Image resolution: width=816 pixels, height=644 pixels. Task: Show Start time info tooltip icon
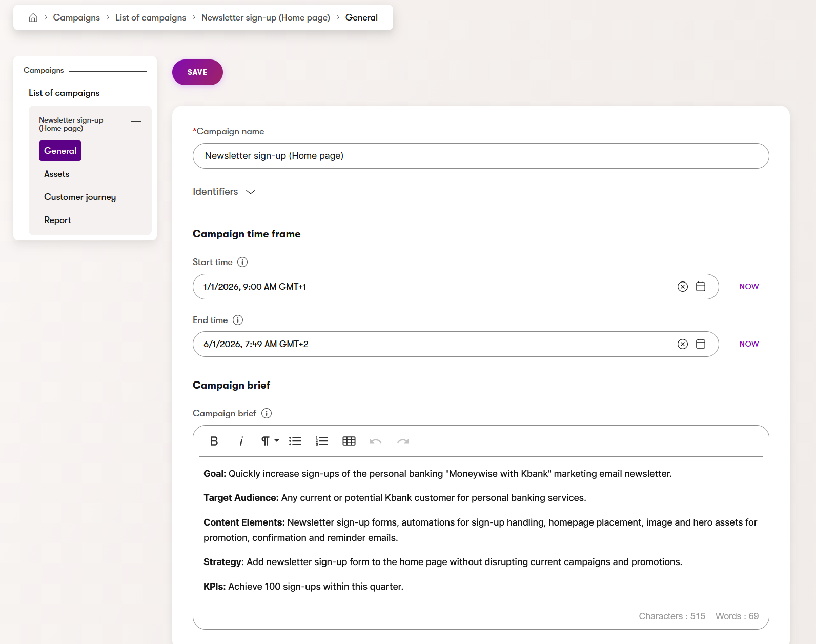point(242,262)
